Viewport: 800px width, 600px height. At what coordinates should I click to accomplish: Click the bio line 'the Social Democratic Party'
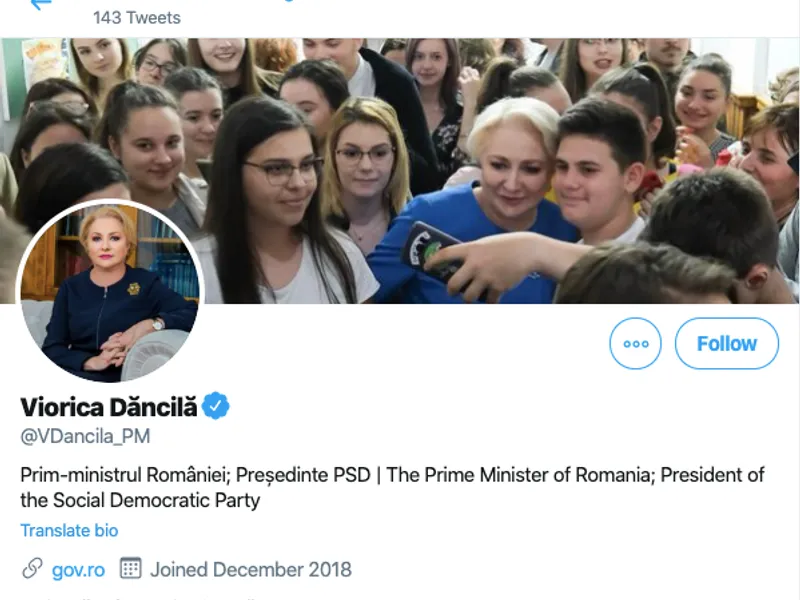point(140,500)
